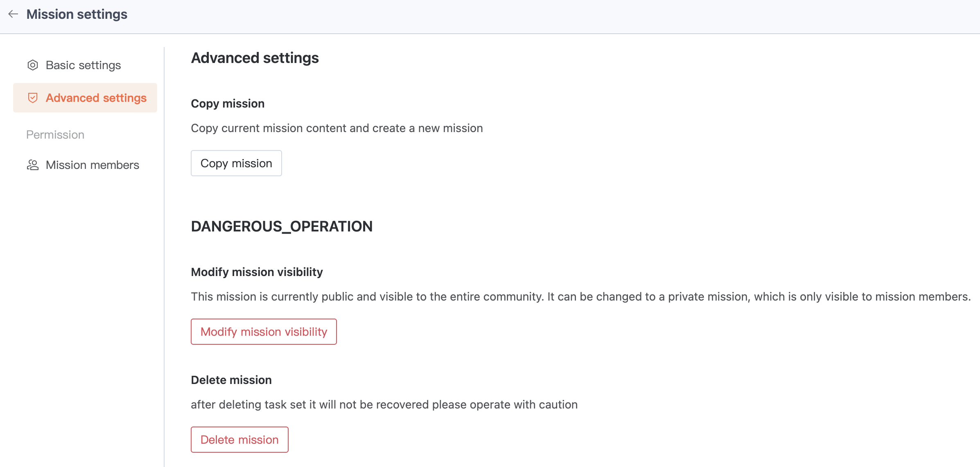Go to the Mission members page

pyautogui.click(x=92, y=165)
